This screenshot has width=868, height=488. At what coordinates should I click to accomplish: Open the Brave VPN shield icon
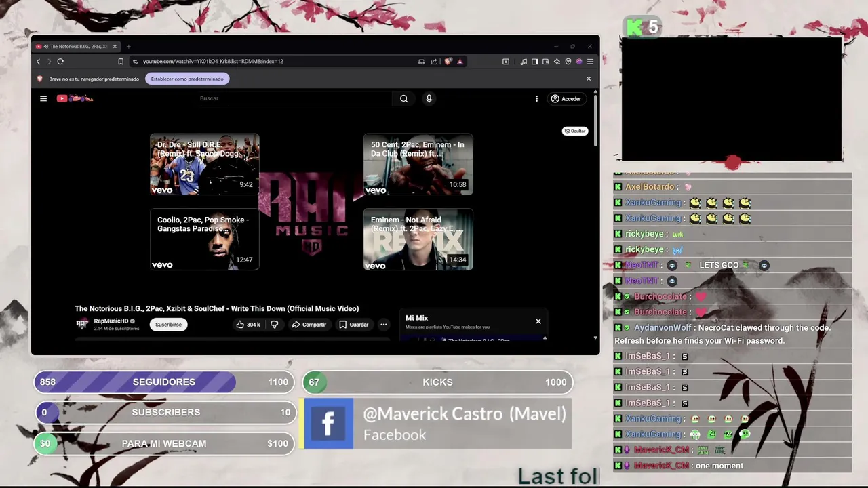tap(568, 62)
